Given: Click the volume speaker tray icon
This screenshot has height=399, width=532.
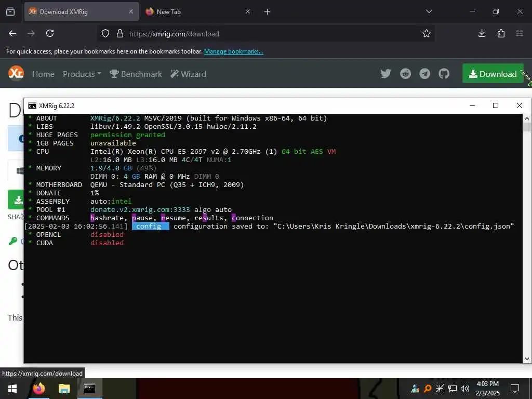Looking at the screenshot, I should tap(465, 389).
